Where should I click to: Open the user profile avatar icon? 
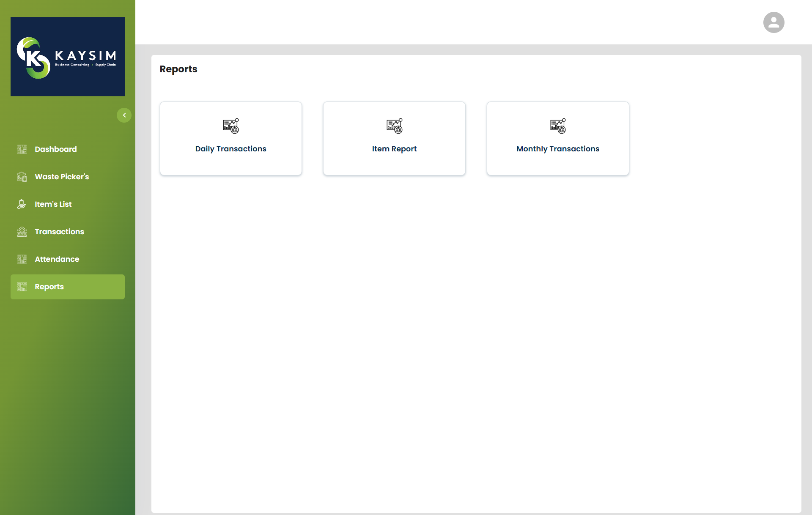click(x=773, y=22)
